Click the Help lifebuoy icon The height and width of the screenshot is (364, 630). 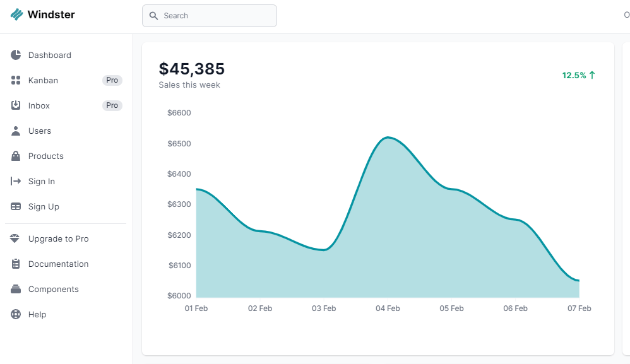coord(16,314)
